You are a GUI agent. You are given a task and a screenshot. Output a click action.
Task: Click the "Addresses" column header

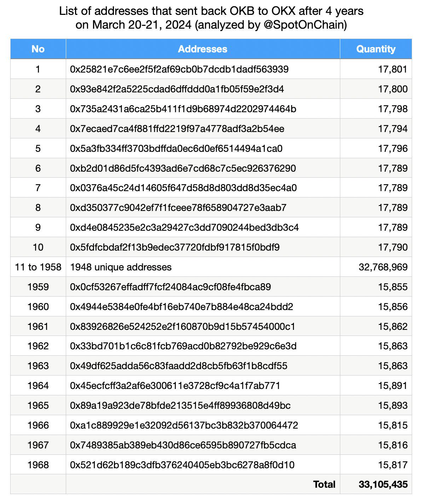pos(202,49)
